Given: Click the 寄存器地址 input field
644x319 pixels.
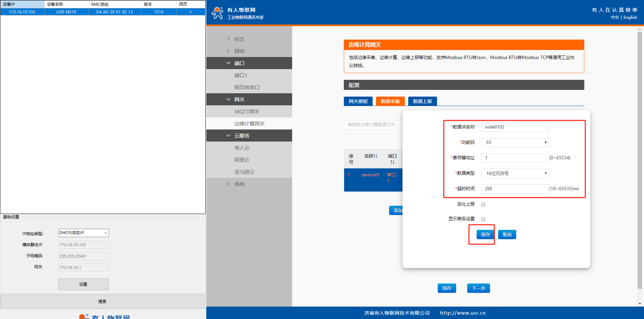Looking at the screenshot, I should (515, 158).
